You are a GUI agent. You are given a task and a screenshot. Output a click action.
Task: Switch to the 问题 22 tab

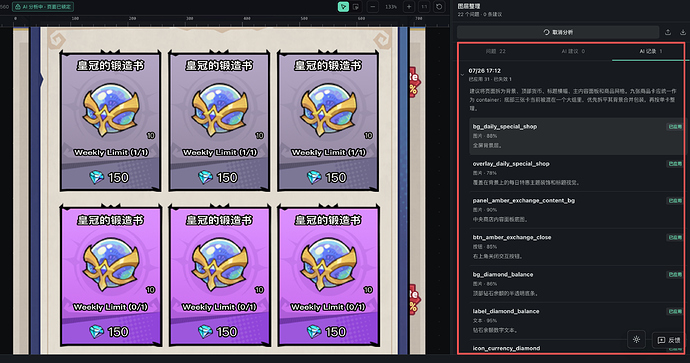495,51
